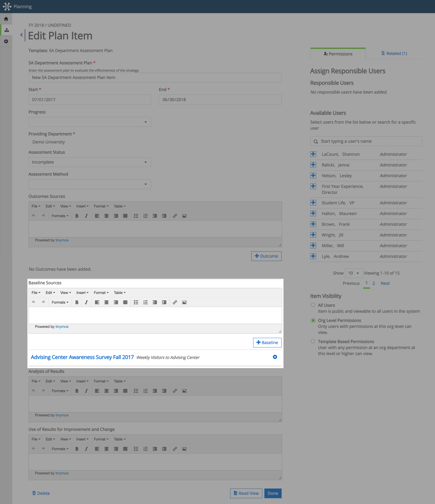Image resolution: width=435 pixels, height=504 pixels.
Task: Undo in the Outcomes Sources editor
Action: [x=34, y=216]
